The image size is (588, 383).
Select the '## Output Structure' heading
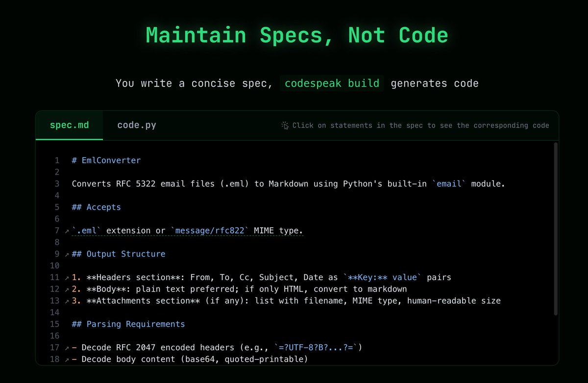pos(119,254)
